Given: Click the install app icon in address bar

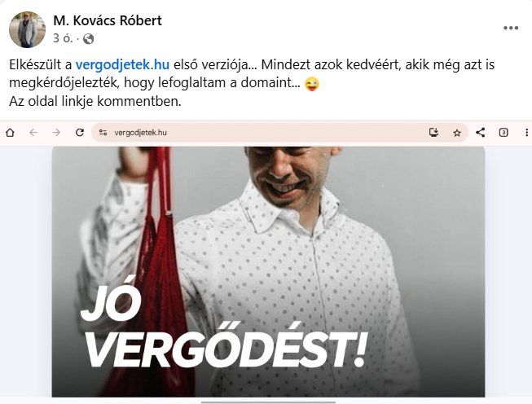Looking at the screenshot, I should (433, 132).
